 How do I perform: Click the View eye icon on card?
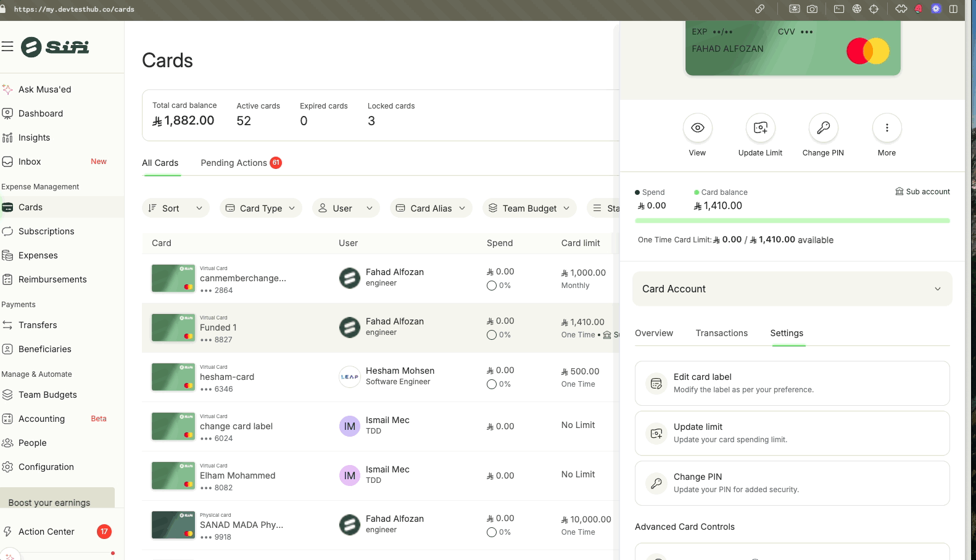point(697,128)
